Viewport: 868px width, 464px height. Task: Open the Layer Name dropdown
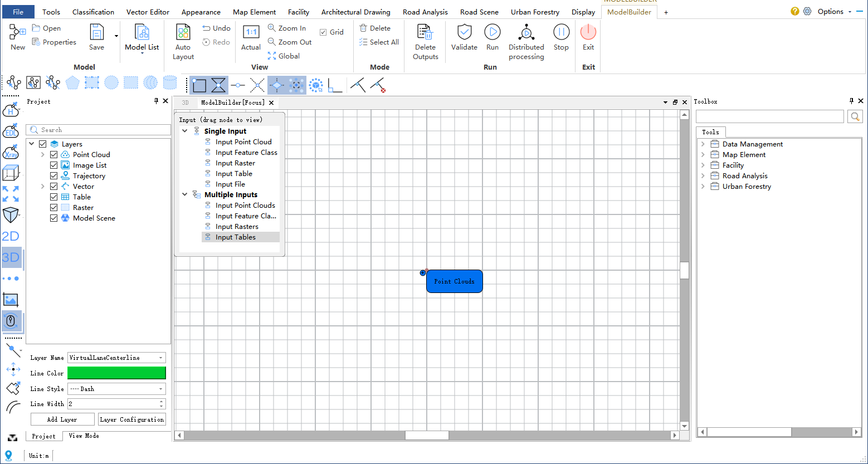click(161, 358)
